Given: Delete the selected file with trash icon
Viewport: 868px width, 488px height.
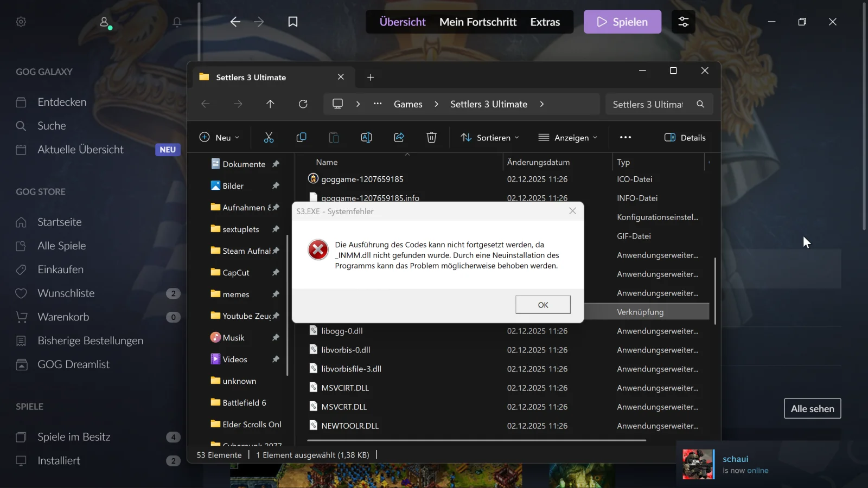Looking at the screenshot, I should tap(431, 138).
